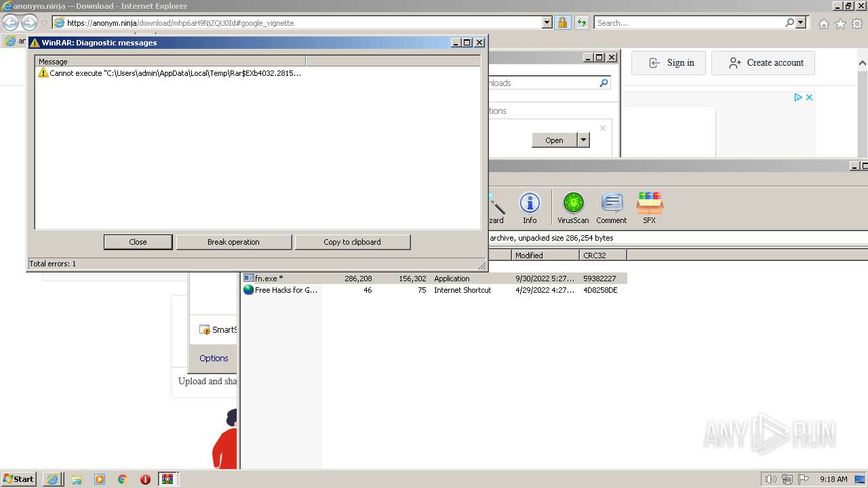The width and height of the screenshot is (868, 488).
Task: Click the address bar URL field
Action: [x=303, y=23]
